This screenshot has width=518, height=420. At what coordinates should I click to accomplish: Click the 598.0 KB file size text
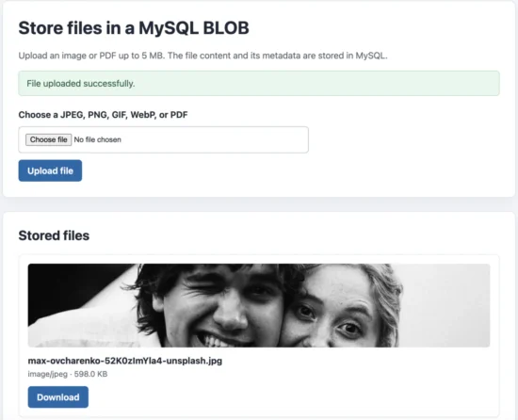tap(90, 374)
